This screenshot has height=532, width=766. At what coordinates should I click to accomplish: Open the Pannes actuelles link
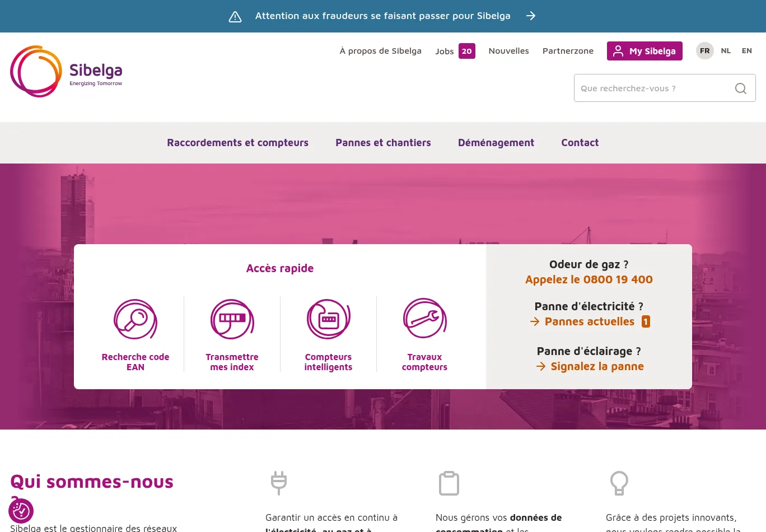coord(589,321)
